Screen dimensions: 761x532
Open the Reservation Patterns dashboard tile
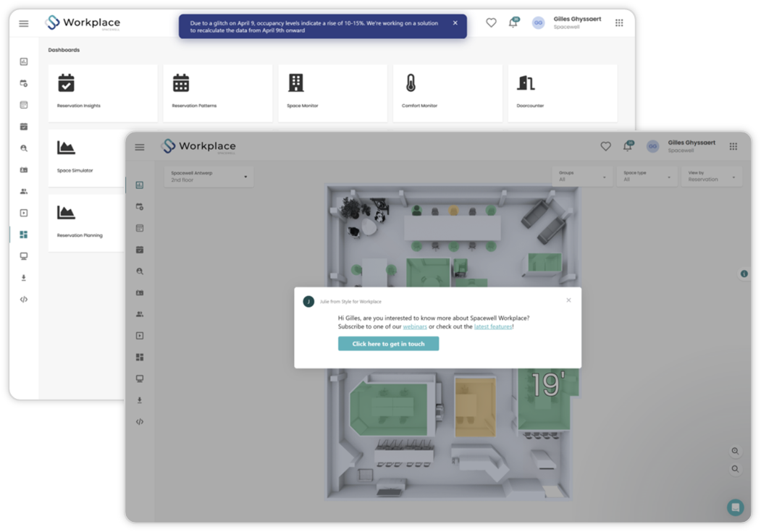[218, 93]
